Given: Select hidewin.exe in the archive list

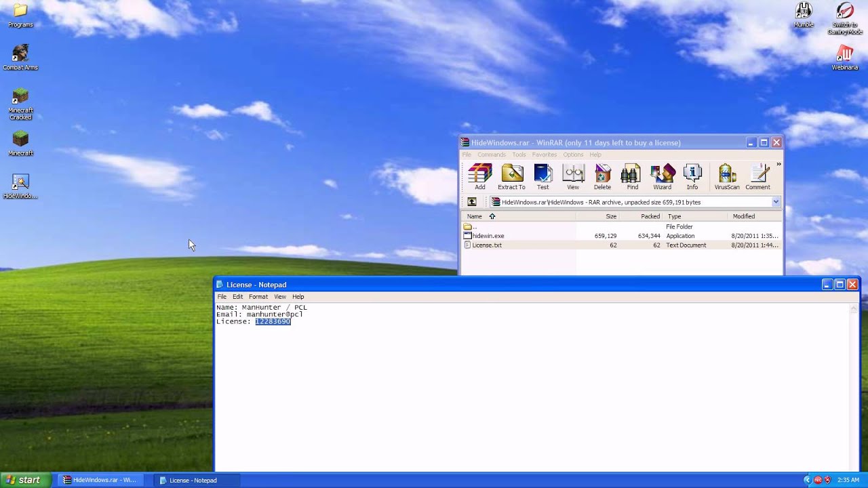Looking at the screenshot, I should tap(621, 236).
